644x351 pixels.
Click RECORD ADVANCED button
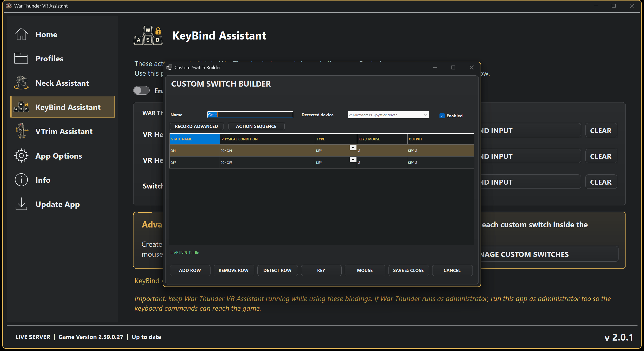click(x=196, y=126)
